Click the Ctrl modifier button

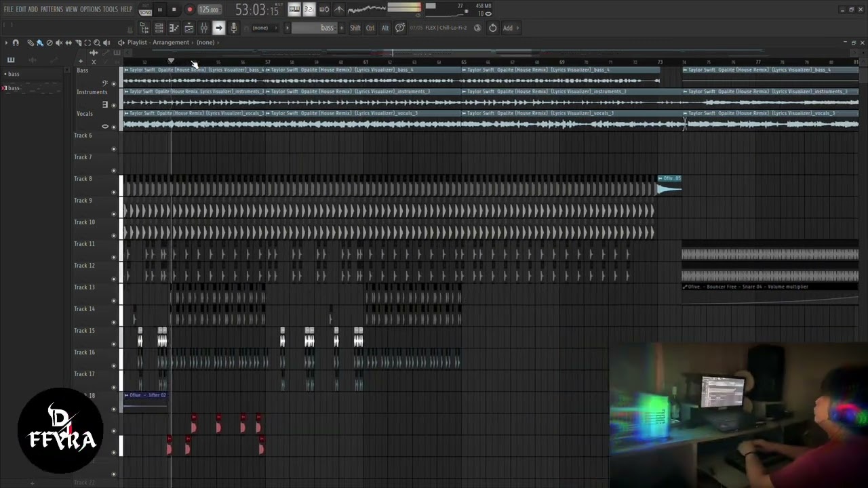[370, 28]
